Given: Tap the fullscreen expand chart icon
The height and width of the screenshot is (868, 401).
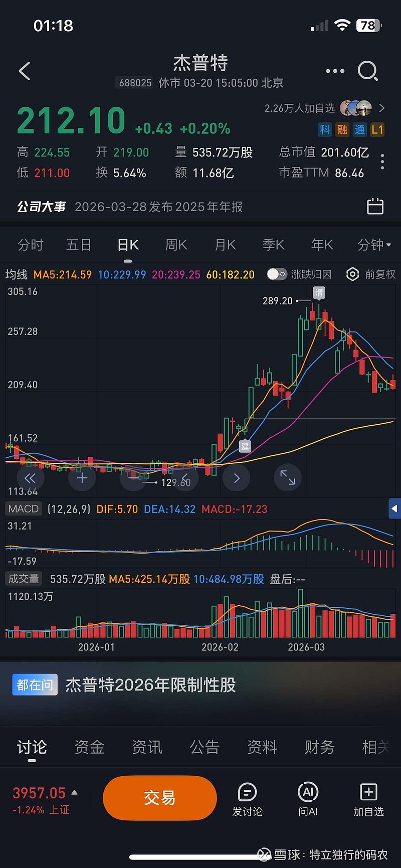Looking at the screenshot, I should [x=287, y=477].
